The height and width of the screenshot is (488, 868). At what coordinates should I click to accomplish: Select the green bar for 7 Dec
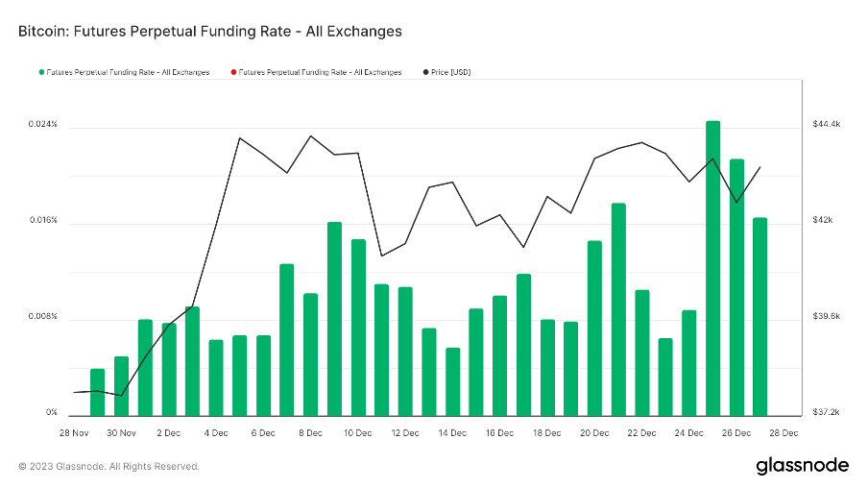pos(287,340)
